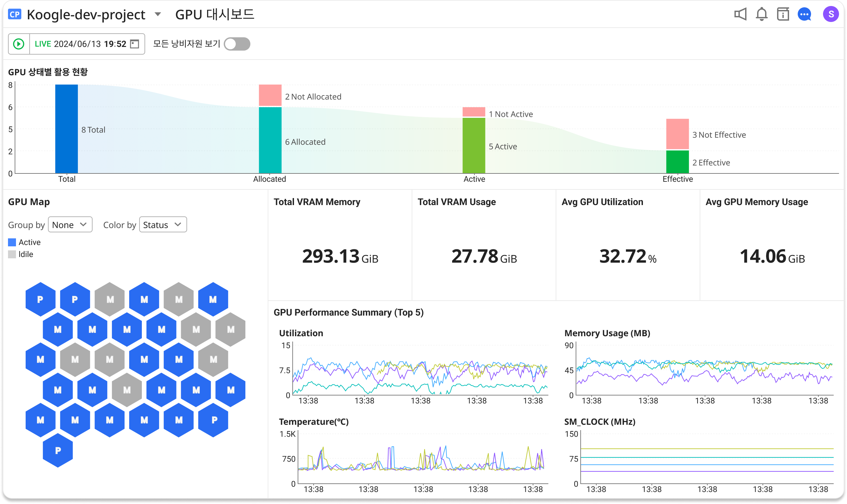Click the first P hexagon in GPU Map
This screenshot has height=504, width=847.
coord(40,299)
